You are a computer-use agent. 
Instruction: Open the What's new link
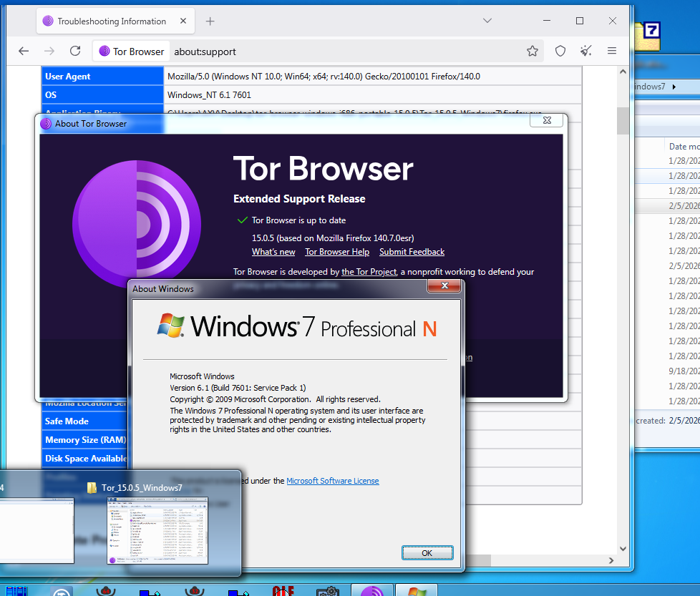[x=273, y=252]
